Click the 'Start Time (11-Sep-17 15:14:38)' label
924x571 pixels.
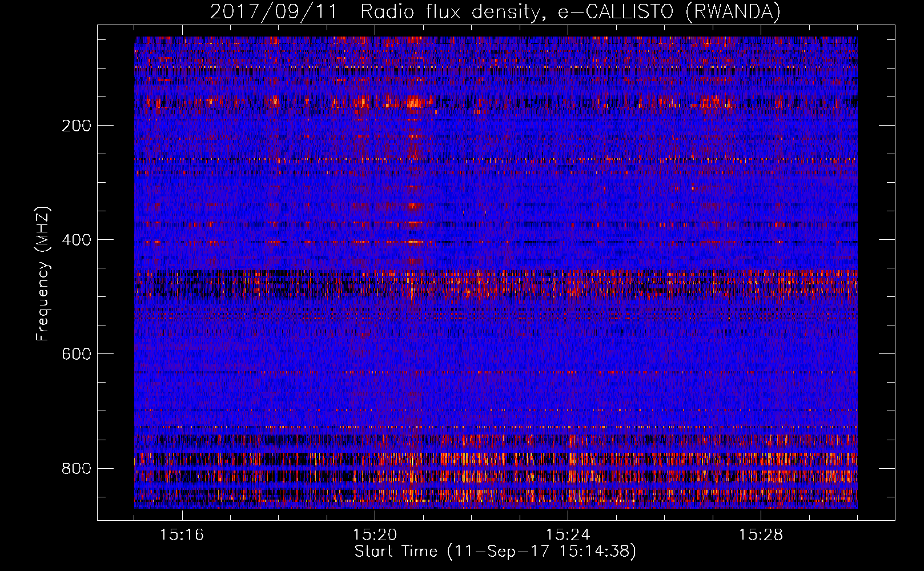pos(495,552)
